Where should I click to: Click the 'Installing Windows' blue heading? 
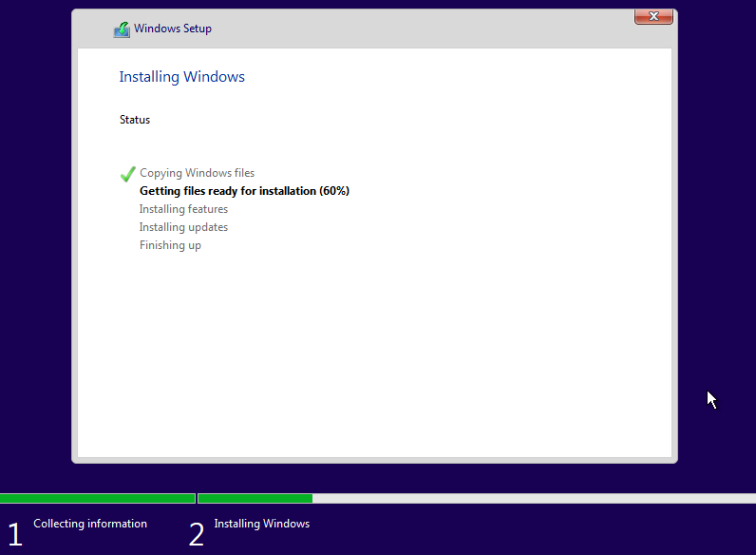(x=181, y=77)
